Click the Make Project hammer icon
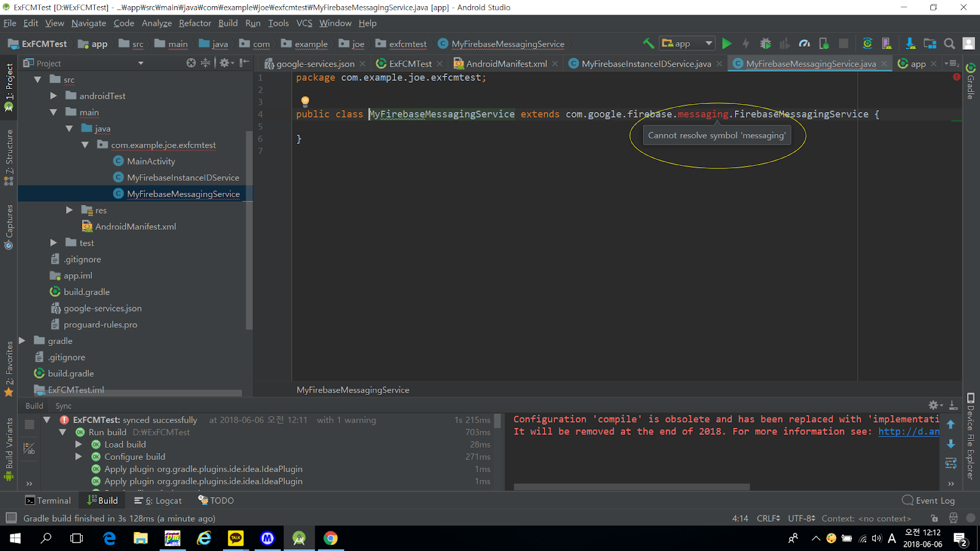Viewport: 980px width, 551px height. (x=648, y=43)
